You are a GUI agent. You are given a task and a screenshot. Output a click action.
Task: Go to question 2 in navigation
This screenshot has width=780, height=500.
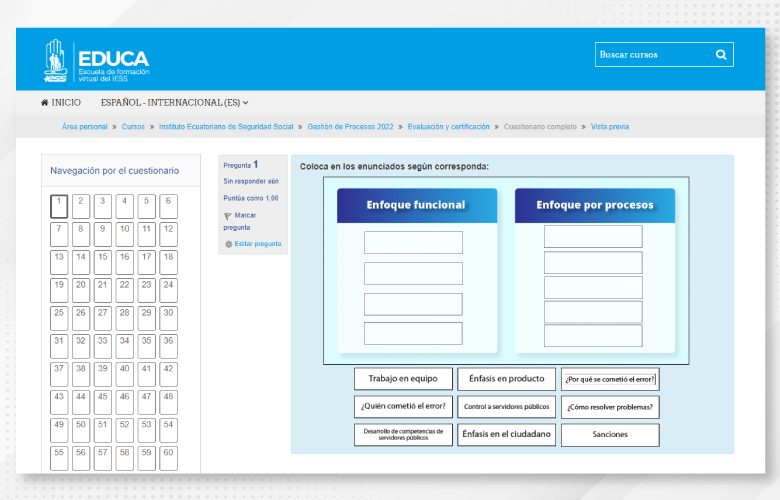pos(81,206)
